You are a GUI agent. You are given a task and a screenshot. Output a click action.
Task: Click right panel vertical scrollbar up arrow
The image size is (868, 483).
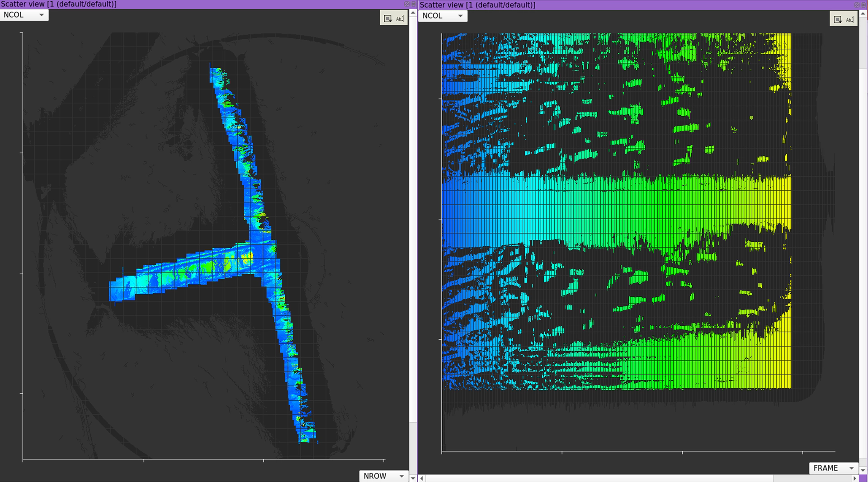863,14
